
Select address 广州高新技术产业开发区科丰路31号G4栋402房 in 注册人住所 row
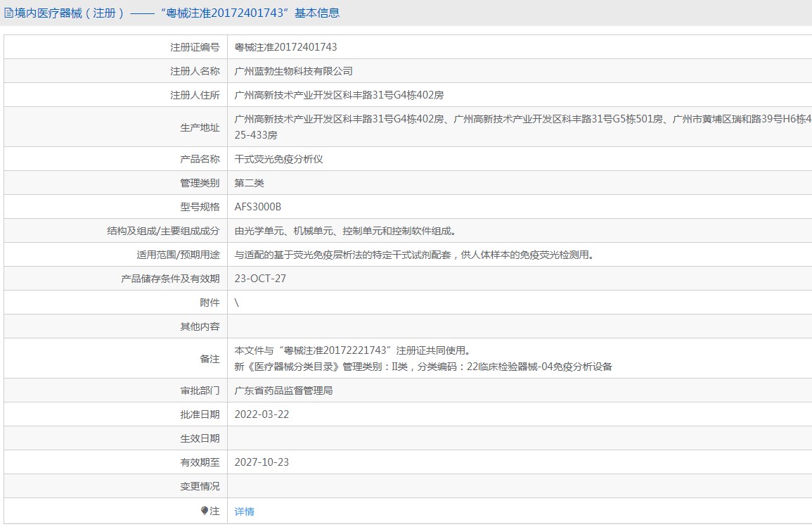pyautogui.click(x=339, y=95)
